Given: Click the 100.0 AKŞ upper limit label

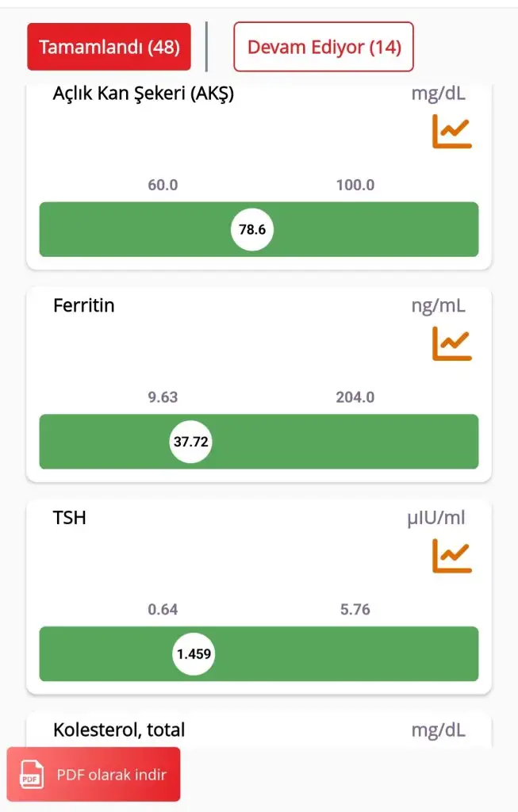Looking at the screenshot, I should click(355, 186).
